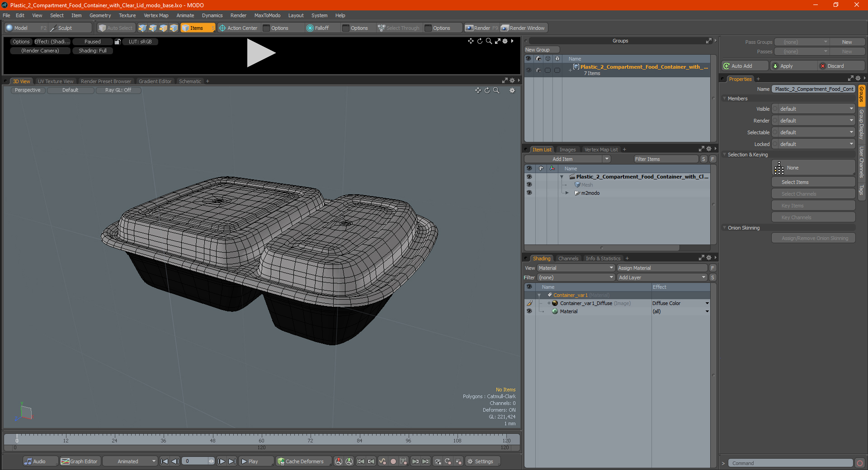The image size is (868, 470).
Task: Click Assign Material button
Action: [662, 268]
